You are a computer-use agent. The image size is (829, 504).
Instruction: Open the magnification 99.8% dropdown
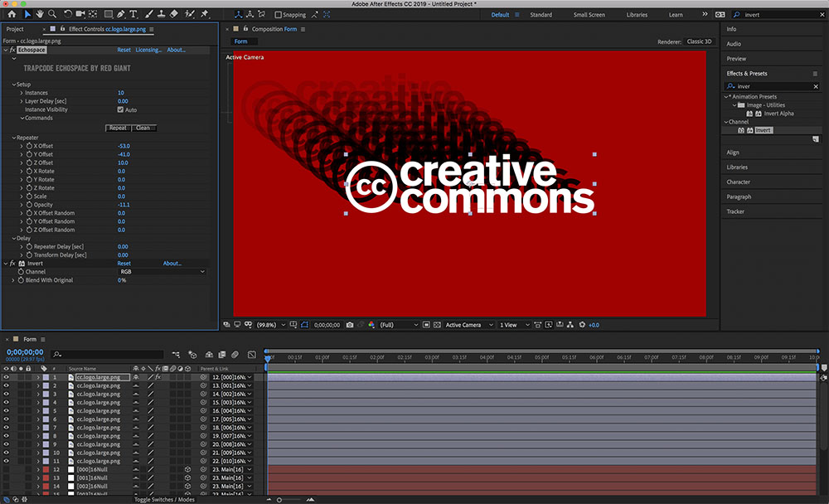click(271, 325)
